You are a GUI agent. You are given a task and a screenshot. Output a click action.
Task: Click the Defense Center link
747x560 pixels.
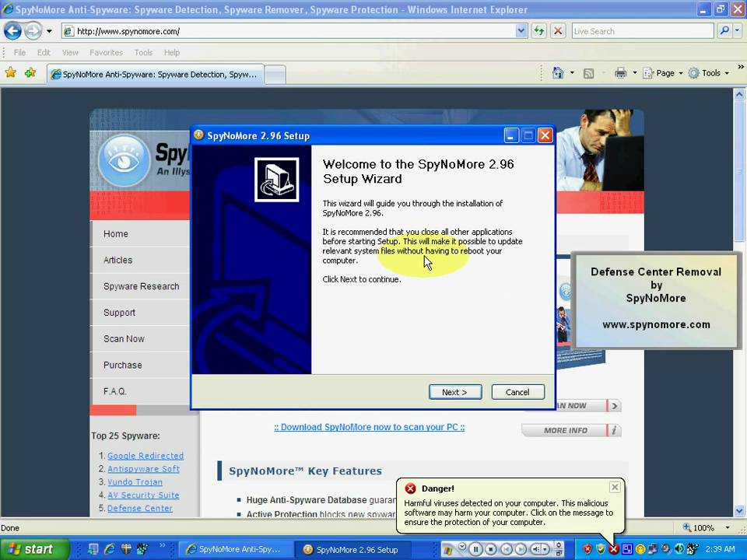(x=140, y=508)
